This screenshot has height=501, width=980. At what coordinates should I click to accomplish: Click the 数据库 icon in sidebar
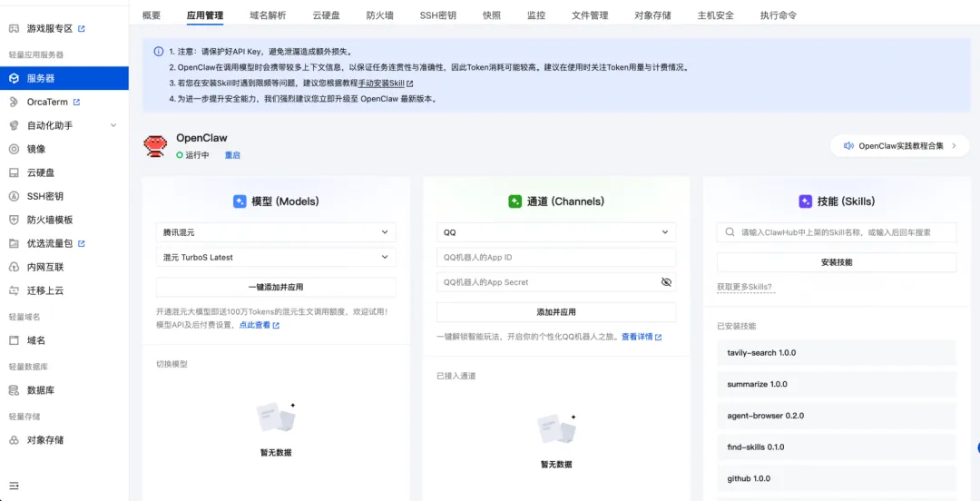(14, 390)
